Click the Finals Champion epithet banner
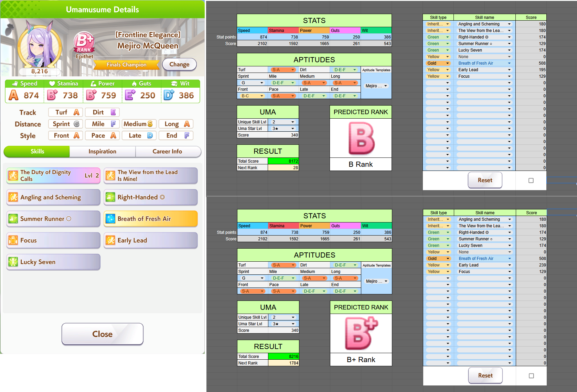 click(127, 65)
